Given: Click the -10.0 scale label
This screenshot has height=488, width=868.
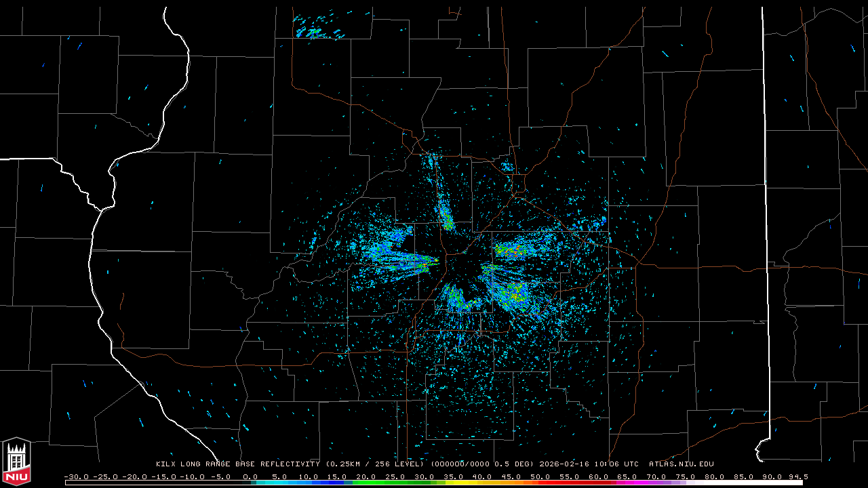Looking at the screenshot, I should click(193, 476).
